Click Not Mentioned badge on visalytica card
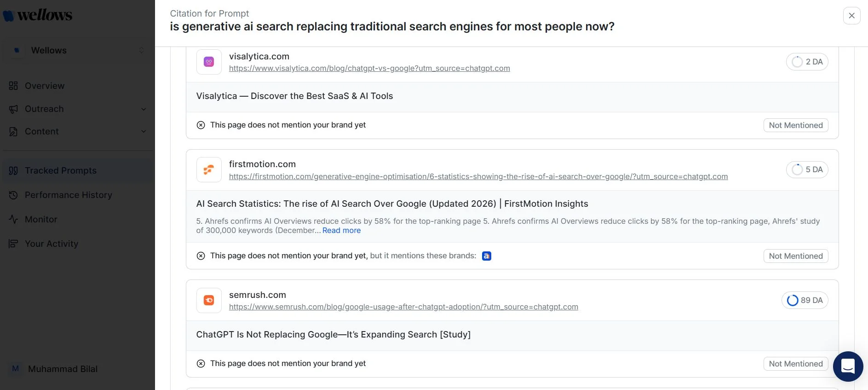The image size is (868, 390). tap(796, 125)
